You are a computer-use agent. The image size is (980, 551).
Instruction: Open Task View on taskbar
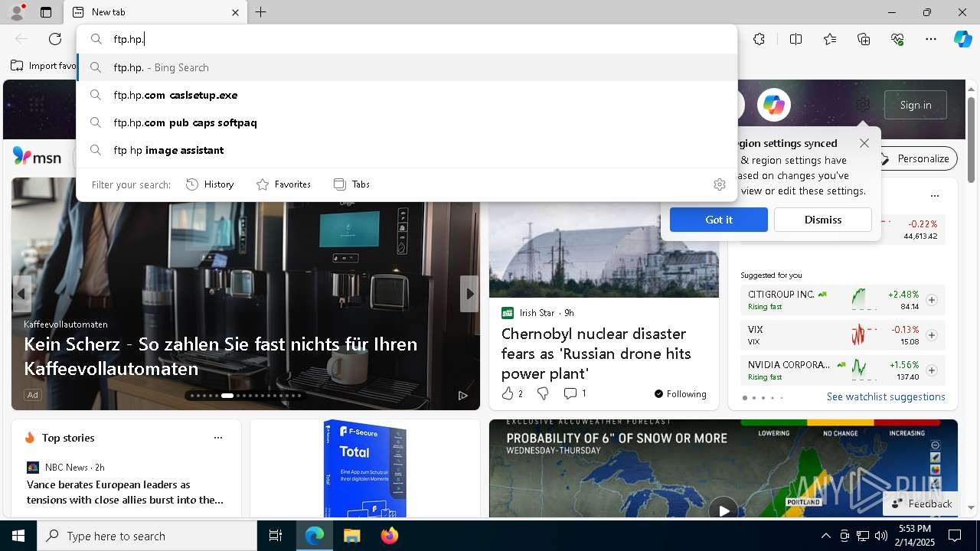276,536
